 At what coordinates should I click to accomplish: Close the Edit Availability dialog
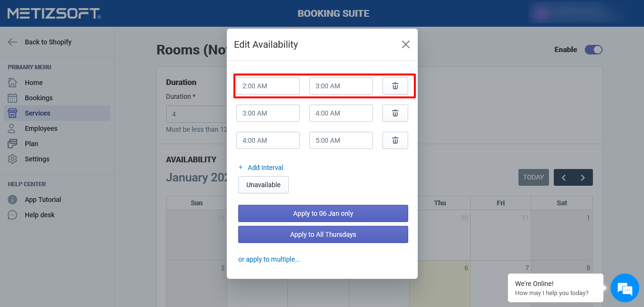pos(406,44)
